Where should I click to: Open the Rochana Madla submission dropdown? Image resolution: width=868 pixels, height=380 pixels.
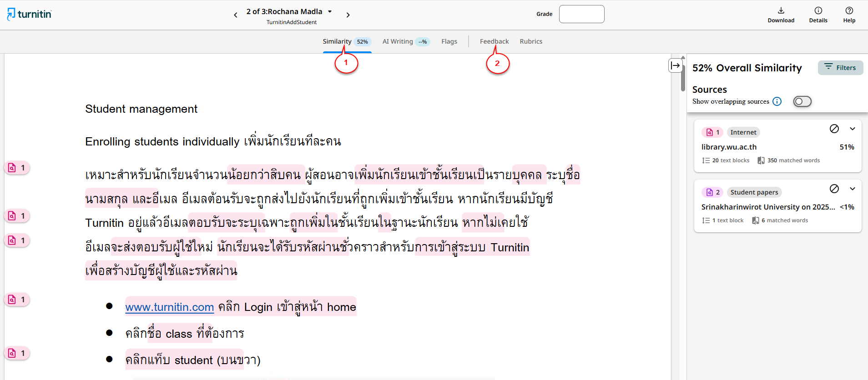coord(330,12)
